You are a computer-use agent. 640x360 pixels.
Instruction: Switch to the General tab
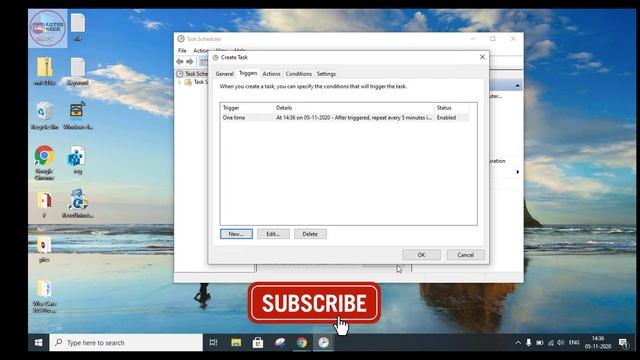pos(224,74)
